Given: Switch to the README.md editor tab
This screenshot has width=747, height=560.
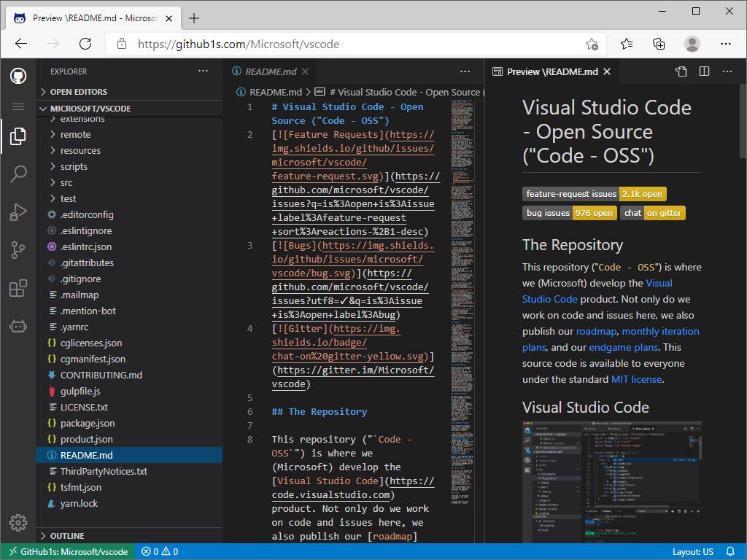Looking at the screenshot, I should [270, 71].
